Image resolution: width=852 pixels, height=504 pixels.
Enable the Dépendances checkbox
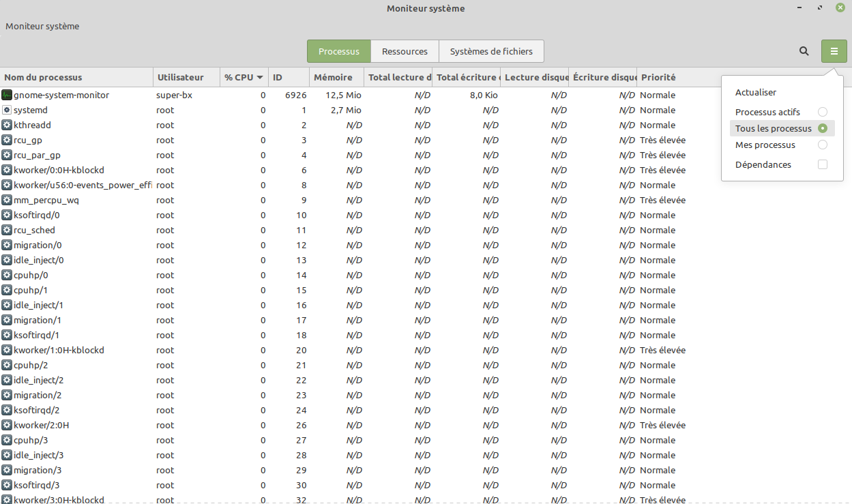(822, 164)
